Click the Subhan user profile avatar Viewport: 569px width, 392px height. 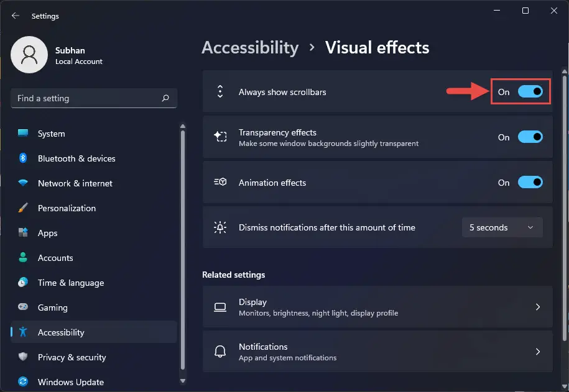(29, 55)
